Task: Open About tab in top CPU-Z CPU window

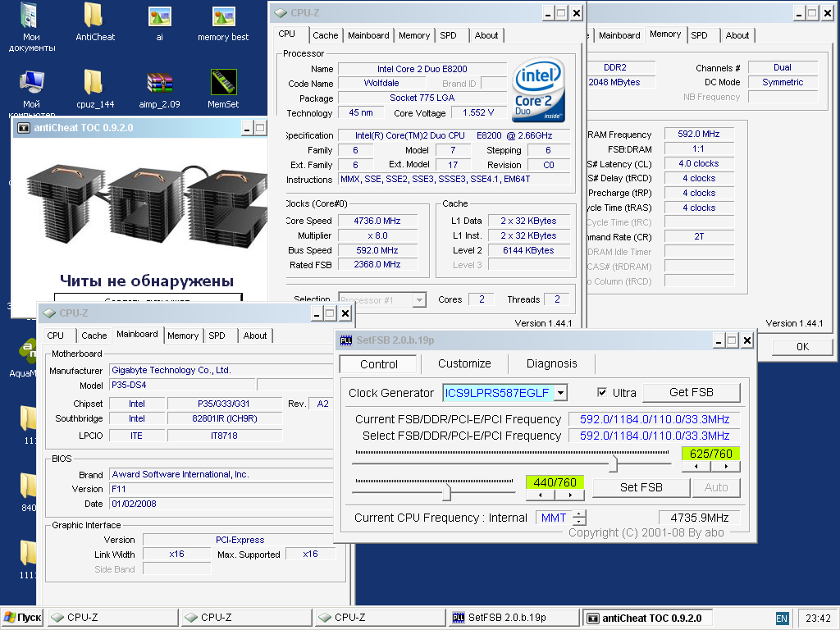Action: [x=486, y=35]
